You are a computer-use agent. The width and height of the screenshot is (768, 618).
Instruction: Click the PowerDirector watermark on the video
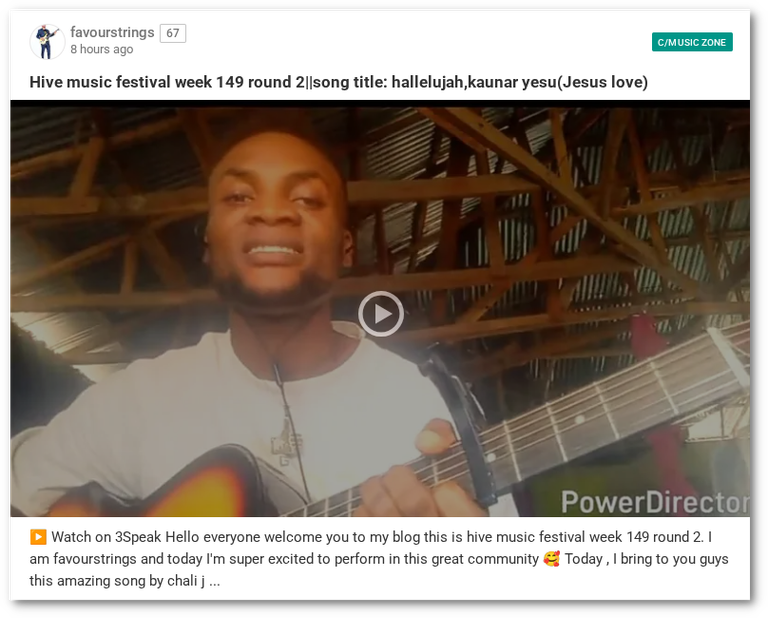coord(654,502)
